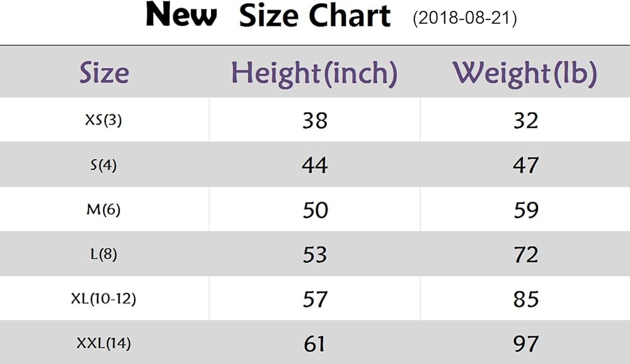Screen dimensions: 630x364
Task: Click height value 44 in the S row
Action: (314, 165)
